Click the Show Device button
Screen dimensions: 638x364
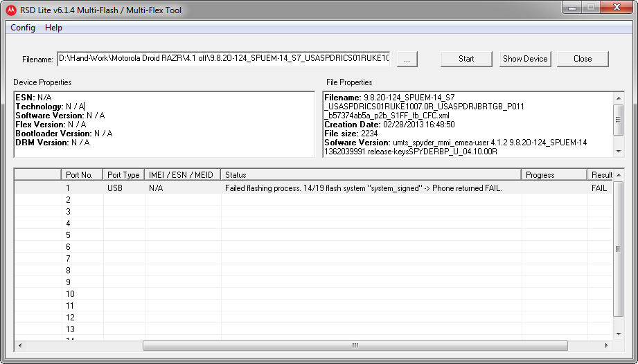click(525, 59)
